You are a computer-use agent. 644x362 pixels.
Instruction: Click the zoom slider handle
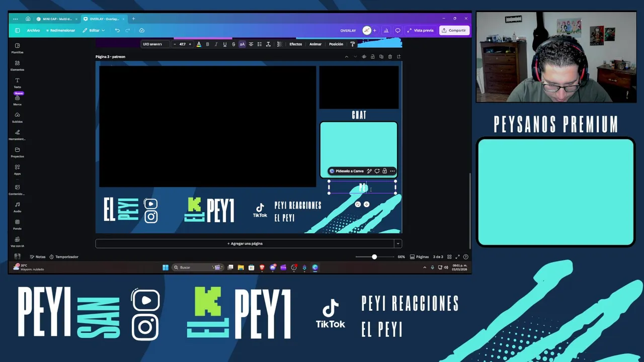coord(374,257)
